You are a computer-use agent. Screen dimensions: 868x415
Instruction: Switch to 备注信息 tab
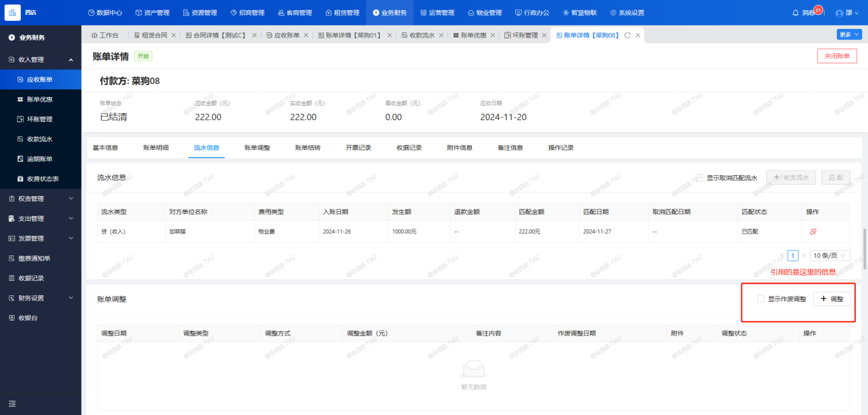tap(510, 148)
